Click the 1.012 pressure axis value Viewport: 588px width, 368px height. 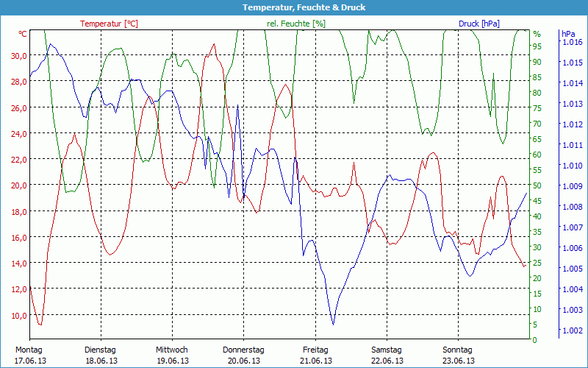tap(573, 124)
